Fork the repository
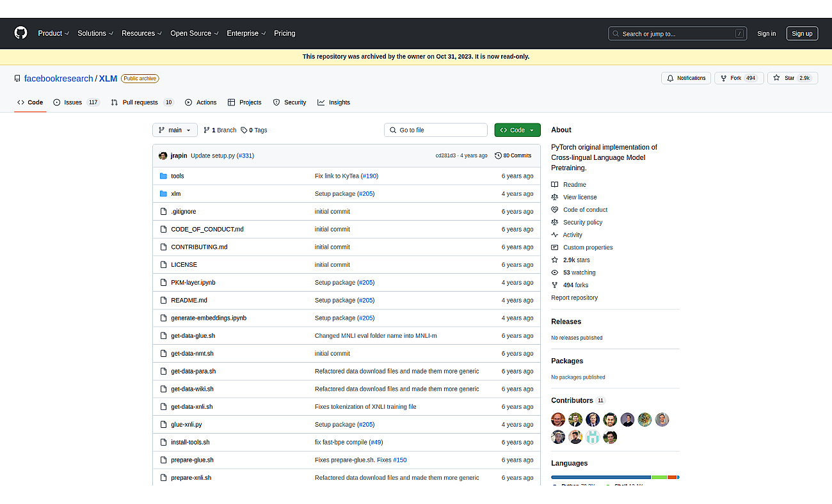832x504 pixels. pos(739,78)
